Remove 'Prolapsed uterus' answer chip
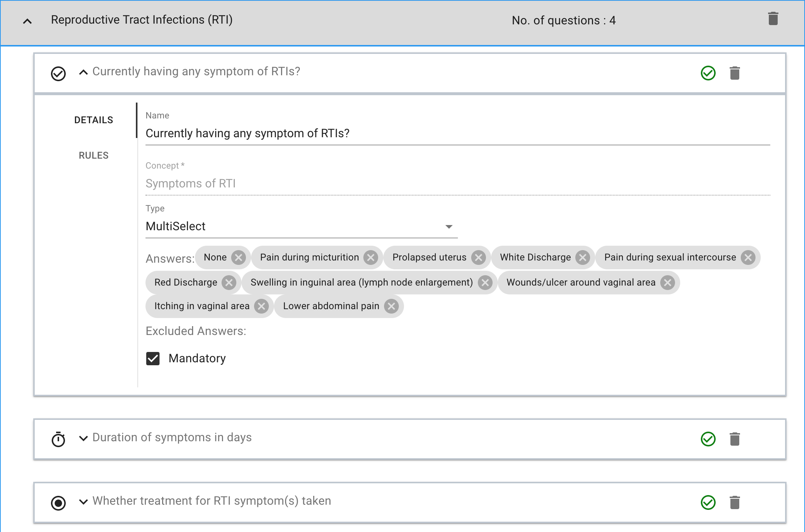This screenshot has height=532, width=805. pos(479,258)
